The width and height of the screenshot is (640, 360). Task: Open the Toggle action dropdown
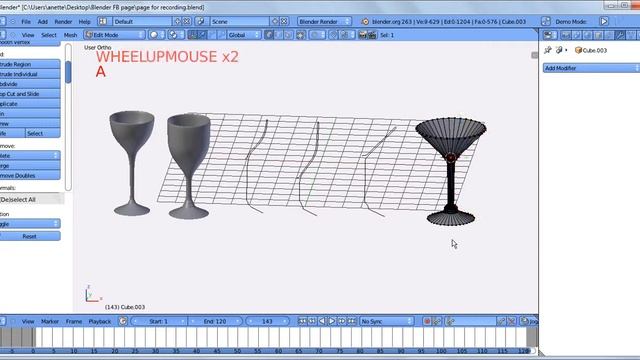coord(30,224)
